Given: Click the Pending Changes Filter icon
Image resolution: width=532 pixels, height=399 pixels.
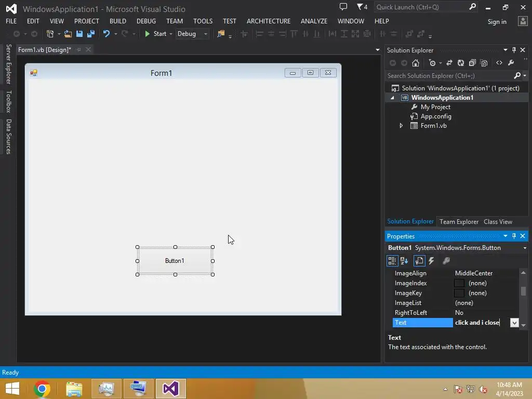Looking at the screenshot, I should pos(432,63).
